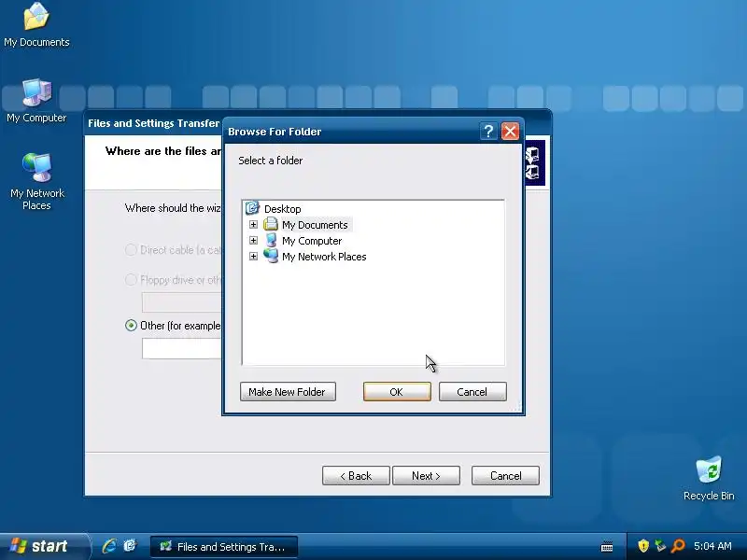Click My Network Places icon in tree
This screenshot has width=747, height=560.
271,256
